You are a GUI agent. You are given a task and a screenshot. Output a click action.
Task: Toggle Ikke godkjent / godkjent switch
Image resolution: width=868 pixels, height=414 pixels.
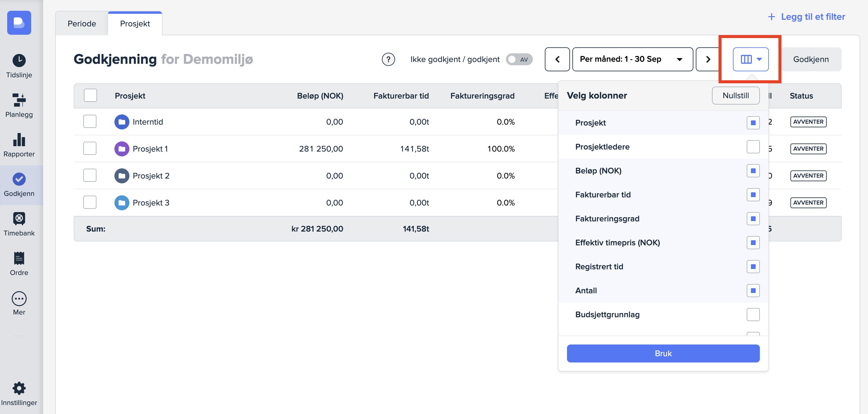coord(518,59)
